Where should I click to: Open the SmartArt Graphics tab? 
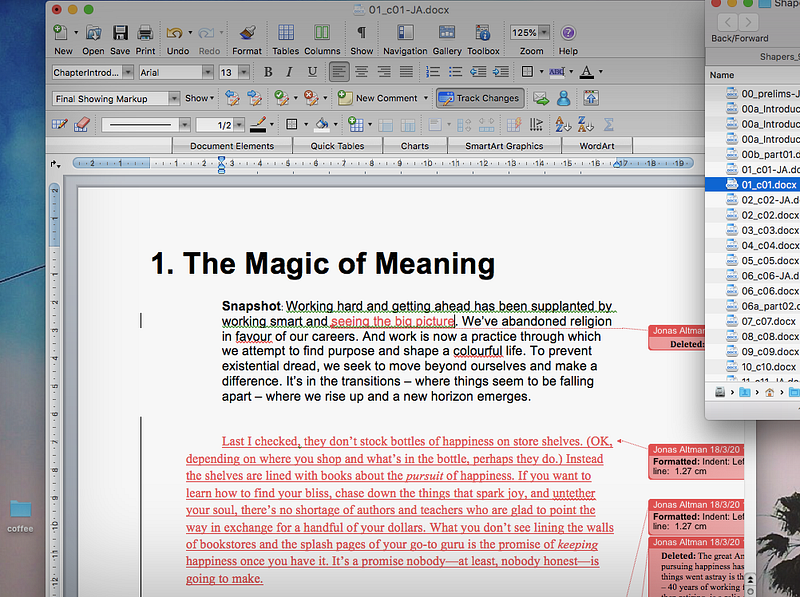(504, 146)
